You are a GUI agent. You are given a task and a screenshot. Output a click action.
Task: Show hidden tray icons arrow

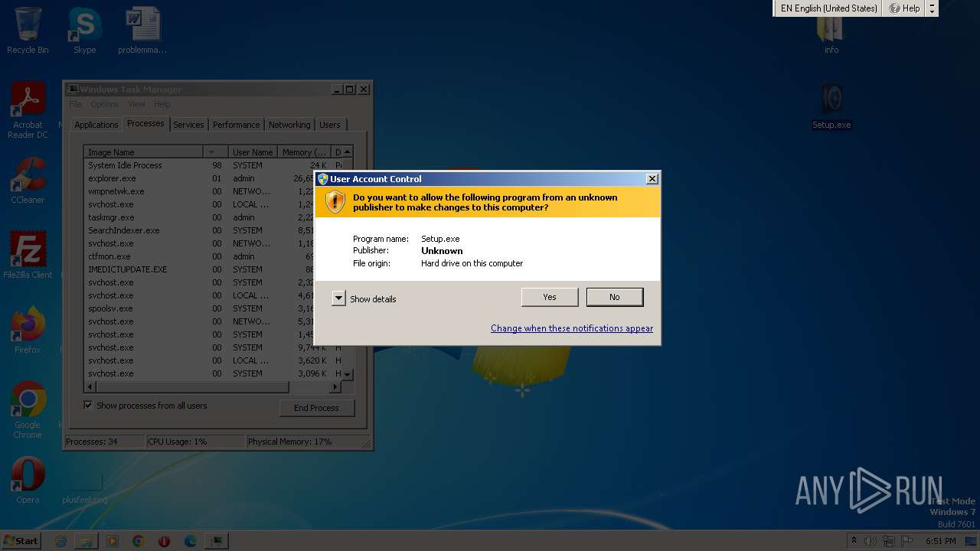pos(854,541)
